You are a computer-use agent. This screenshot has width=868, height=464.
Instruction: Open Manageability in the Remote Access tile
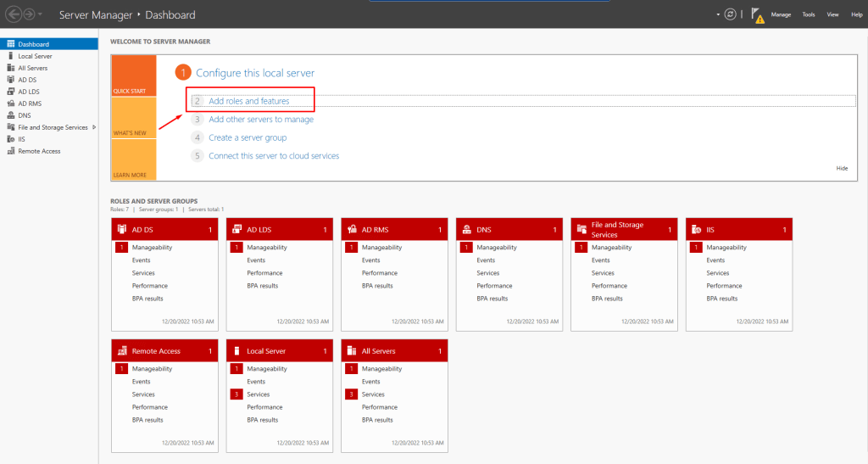[x=152, y=369]
